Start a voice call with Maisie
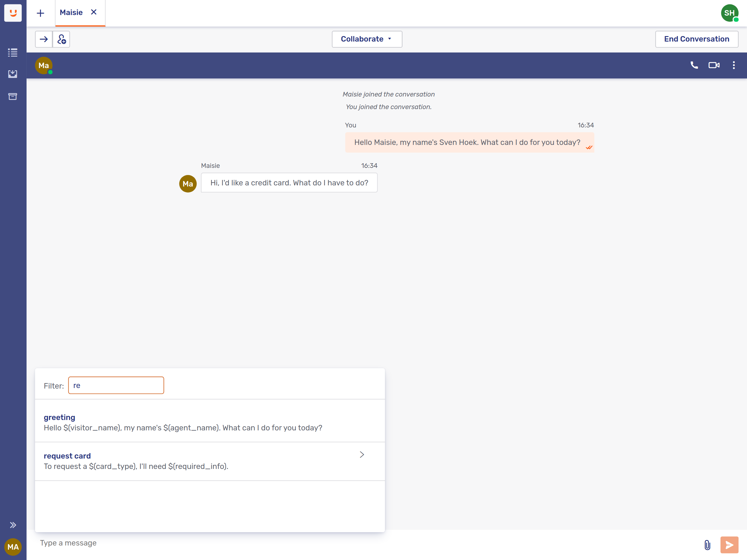Viewport: 747px width, 560px height. click(694, 65)
